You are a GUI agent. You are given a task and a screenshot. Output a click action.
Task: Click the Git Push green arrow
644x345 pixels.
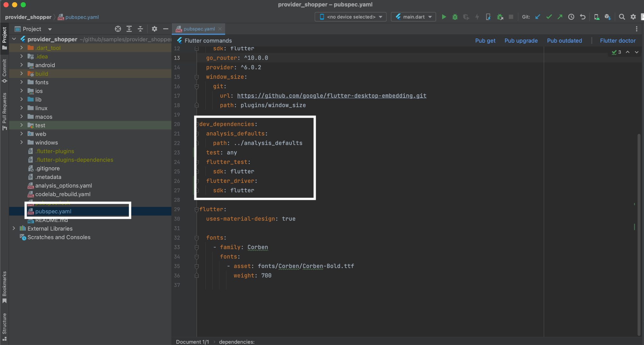click(x=560, y=17)
